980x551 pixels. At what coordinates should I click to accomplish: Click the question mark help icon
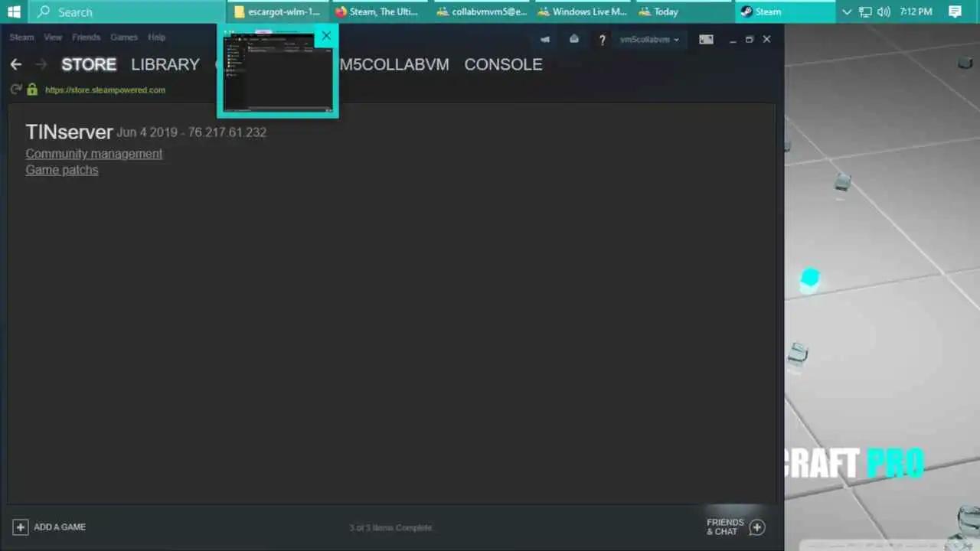tap(603, 40)
